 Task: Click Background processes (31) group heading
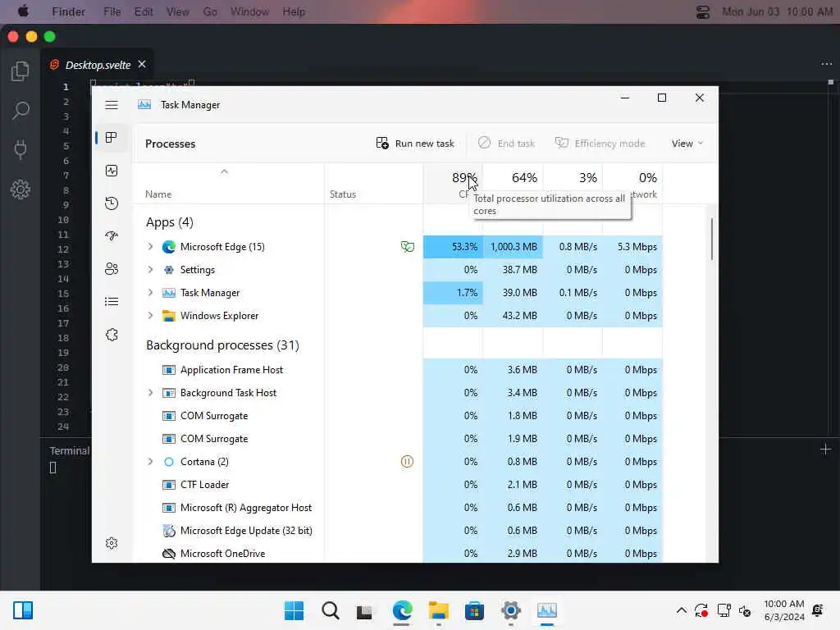(x=222, y=345)
